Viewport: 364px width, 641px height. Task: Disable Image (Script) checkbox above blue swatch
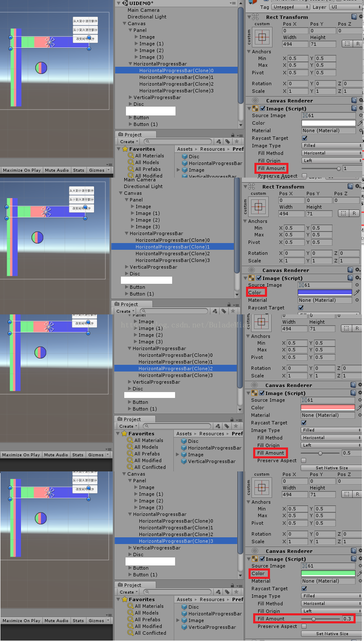coord(259,278)
